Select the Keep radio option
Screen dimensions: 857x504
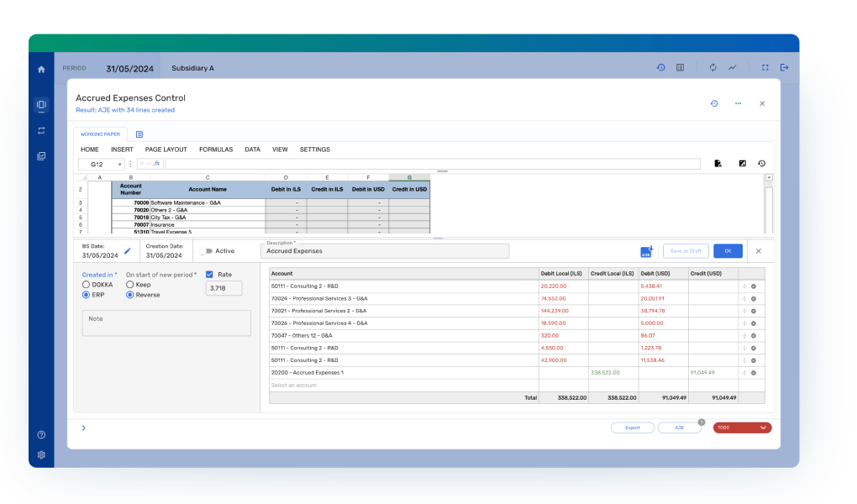130,285
